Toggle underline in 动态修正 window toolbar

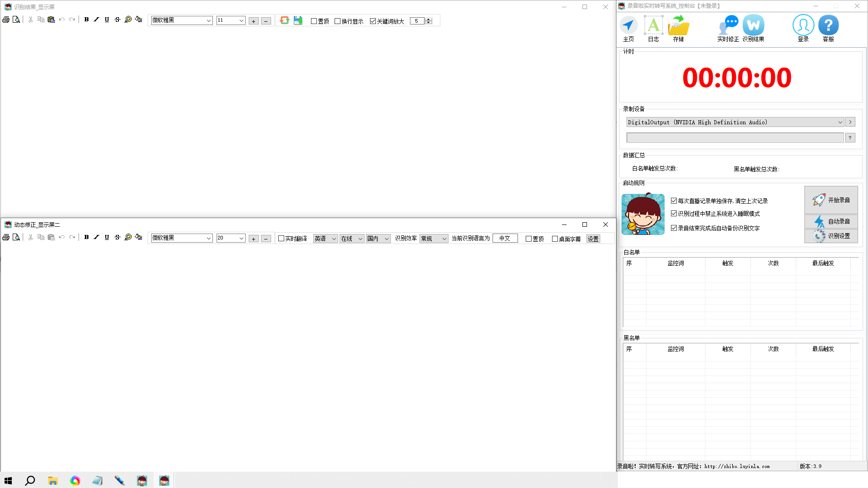(107, 237)
